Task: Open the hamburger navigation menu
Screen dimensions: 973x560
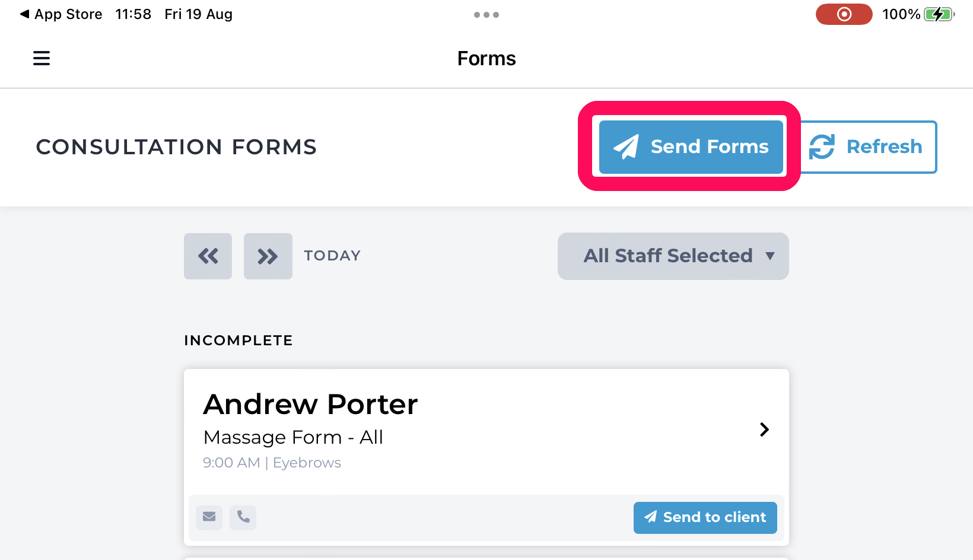Action: [x=42, y=58]
